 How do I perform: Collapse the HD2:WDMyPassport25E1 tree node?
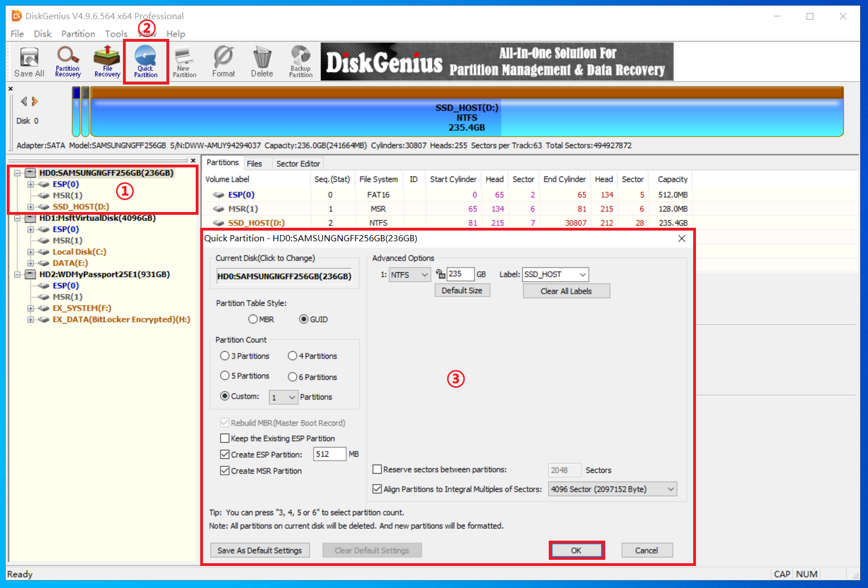click(x=17, y=275)
